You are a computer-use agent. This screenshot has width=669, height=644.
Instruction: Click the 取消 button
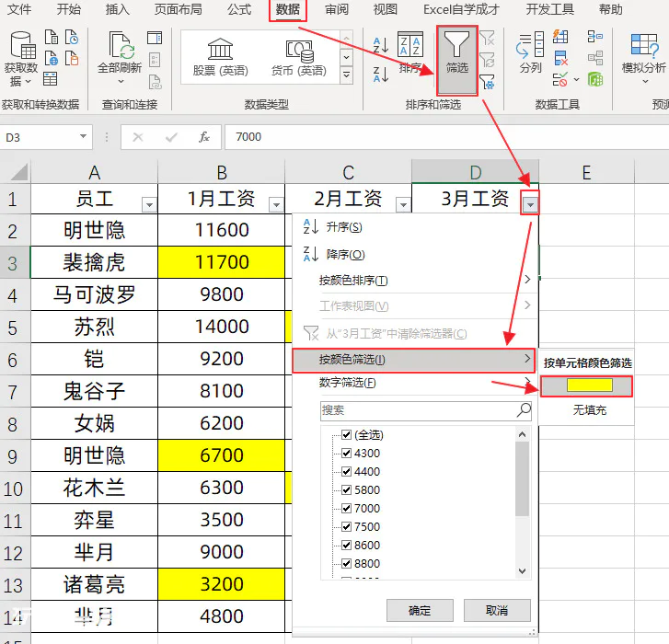(x=497, y=610)
